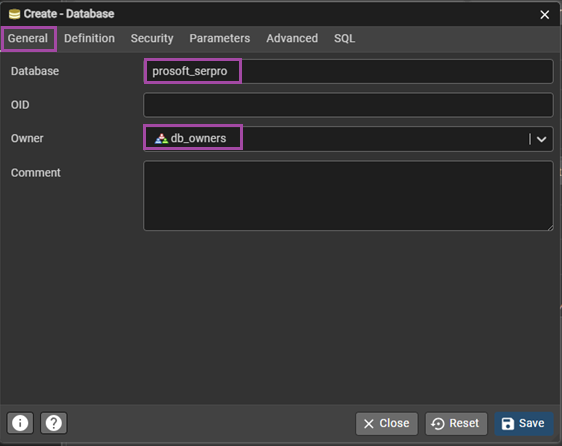View the SQL tab
This screenshot has height=446, width=562.
point(344,38)
